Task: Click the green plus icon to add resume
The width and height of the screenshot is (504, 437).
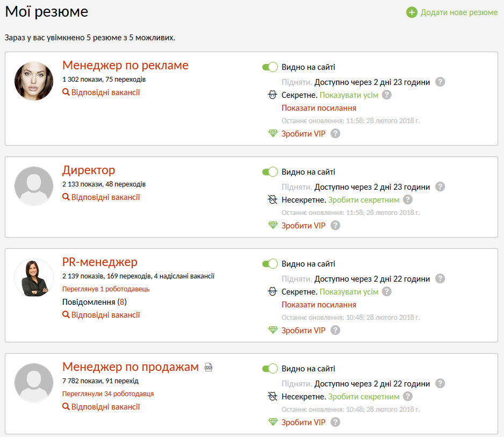Action: point(412,12)
